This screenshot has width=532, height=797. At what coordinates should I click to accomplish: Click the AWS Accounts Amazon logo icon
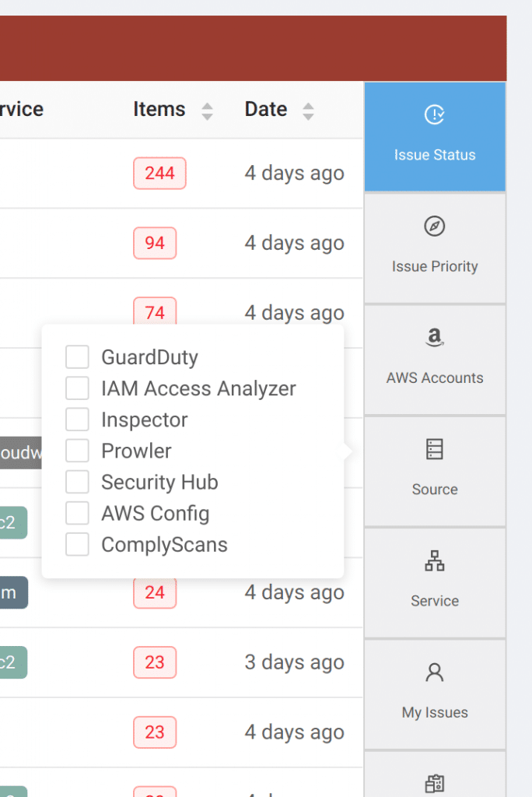point(435,337)
